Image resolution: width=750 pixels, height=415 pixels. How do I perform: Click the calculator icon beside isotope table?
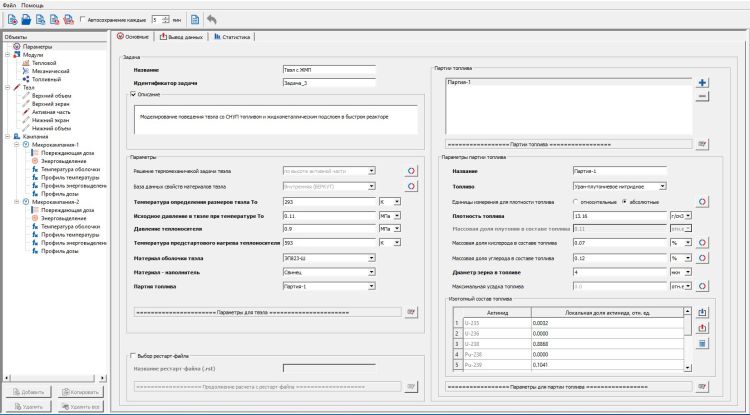click(x=702, y=343)
